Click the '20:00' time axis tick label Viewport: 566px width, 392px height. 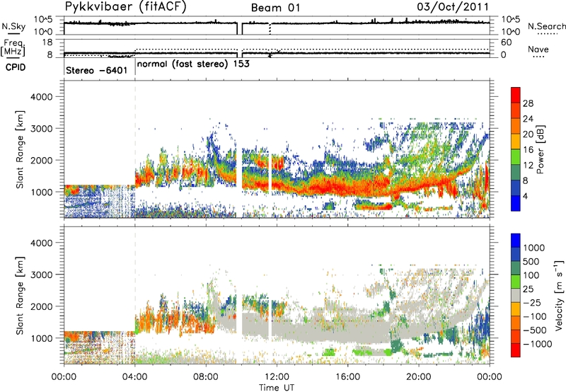(418, 377)
